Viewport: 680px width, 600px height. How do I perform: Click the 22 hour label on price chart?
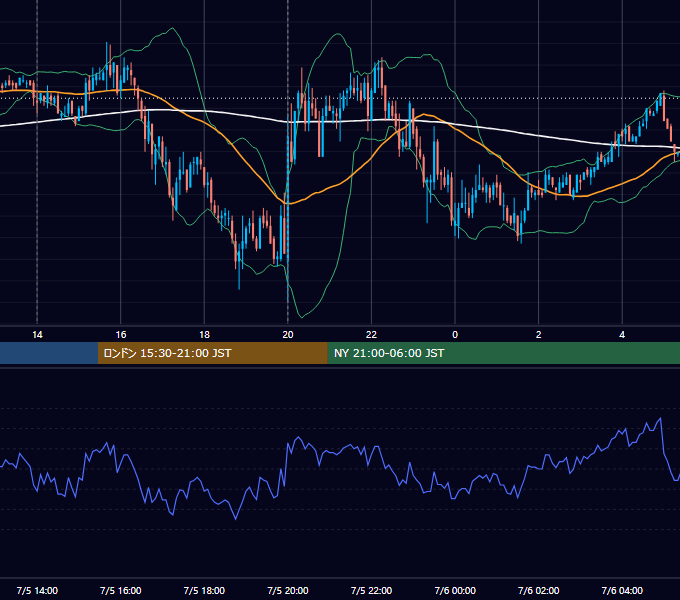[371, 335]
